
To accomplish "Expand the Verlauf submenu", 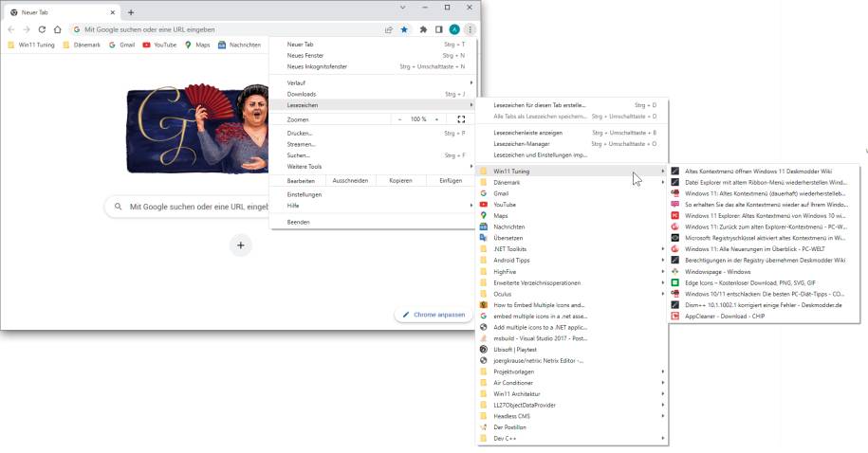I will (x=375, y=83).
